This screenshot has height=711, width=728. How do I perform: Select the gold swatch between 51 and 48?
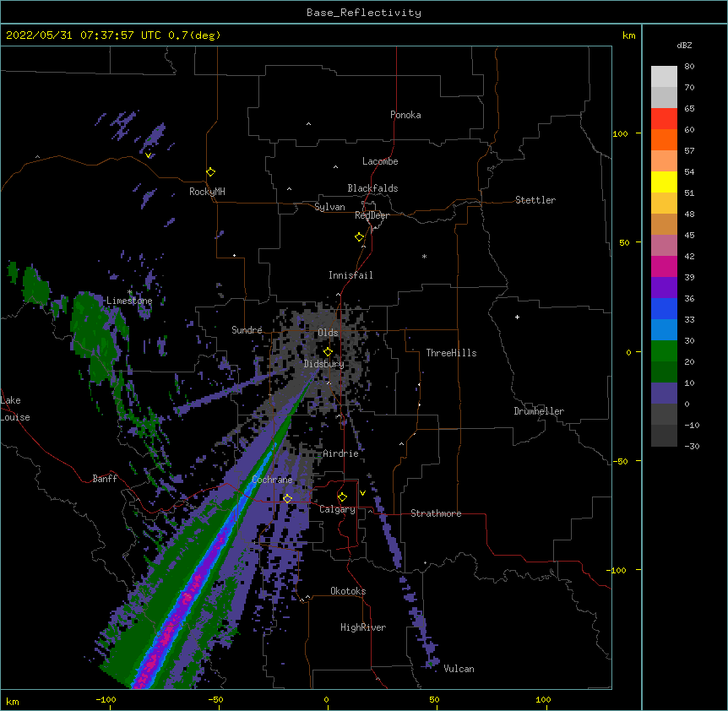coord(664,204)
